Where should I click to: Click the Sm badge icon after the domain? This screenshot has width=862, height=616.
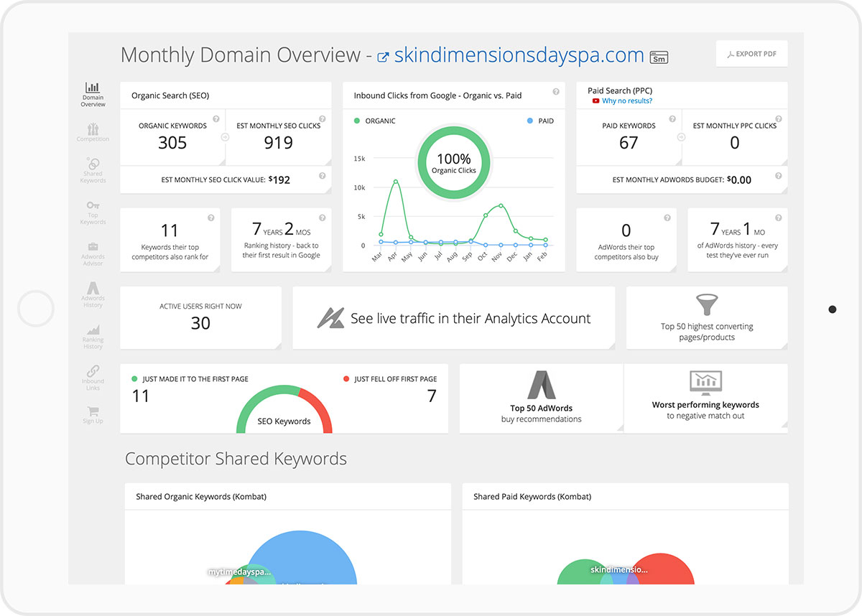tap(659, 57)
